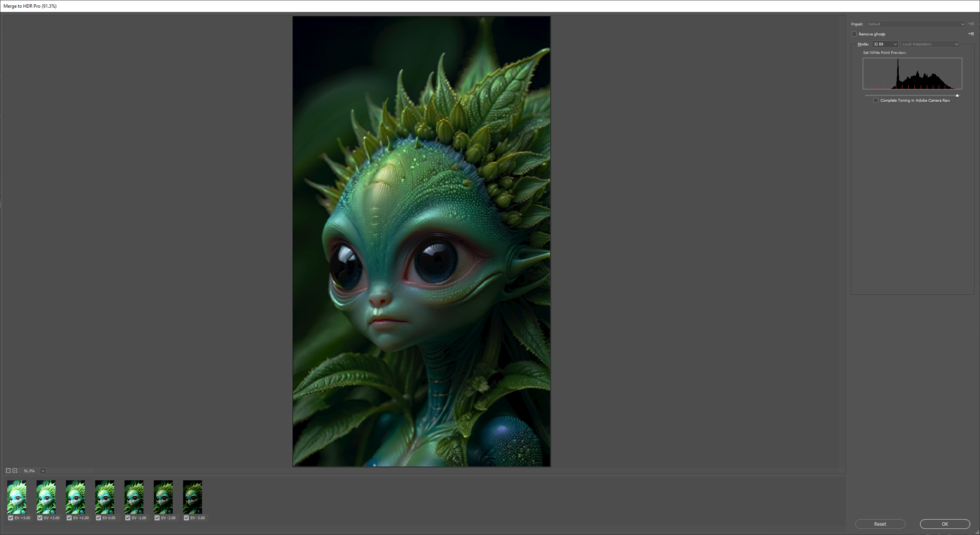This screenshot has height=535, width=980.
Task: Open the Local Adaptation dropdown
Action: 930,44
